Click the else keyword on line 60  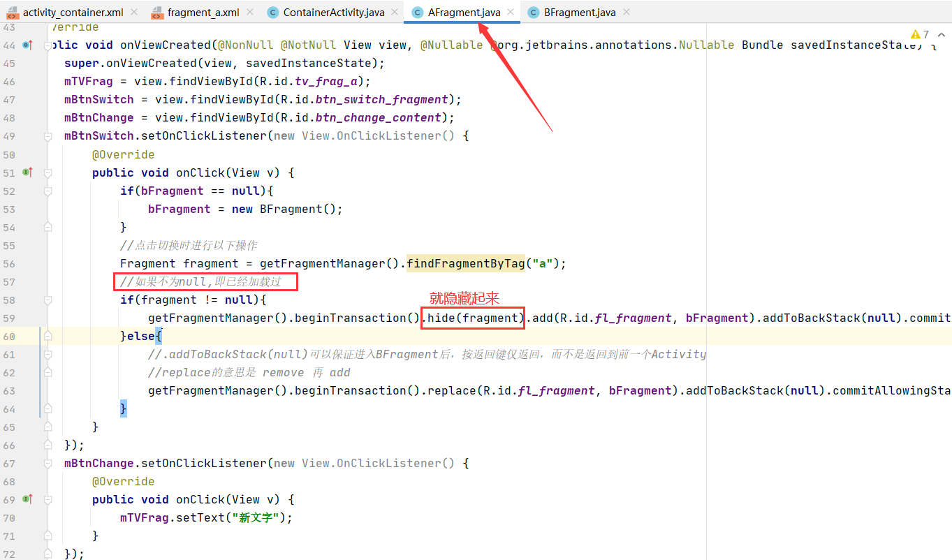tap(141, 336)
